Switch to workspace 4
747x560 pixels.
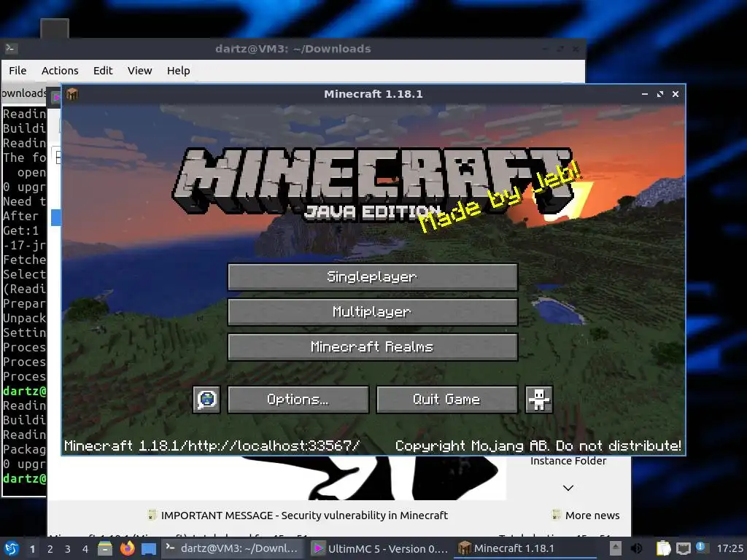85,549
